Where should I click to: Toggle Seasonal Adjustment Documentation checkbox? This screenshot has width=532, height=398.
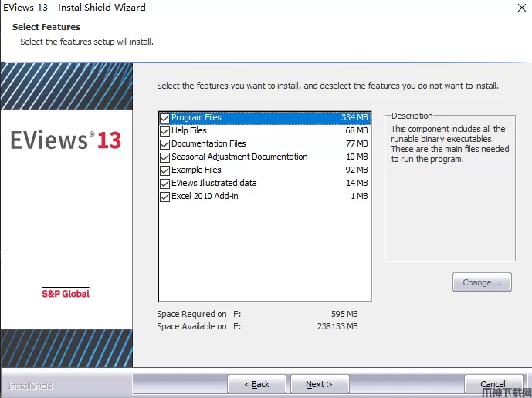(x=165, y=157)
